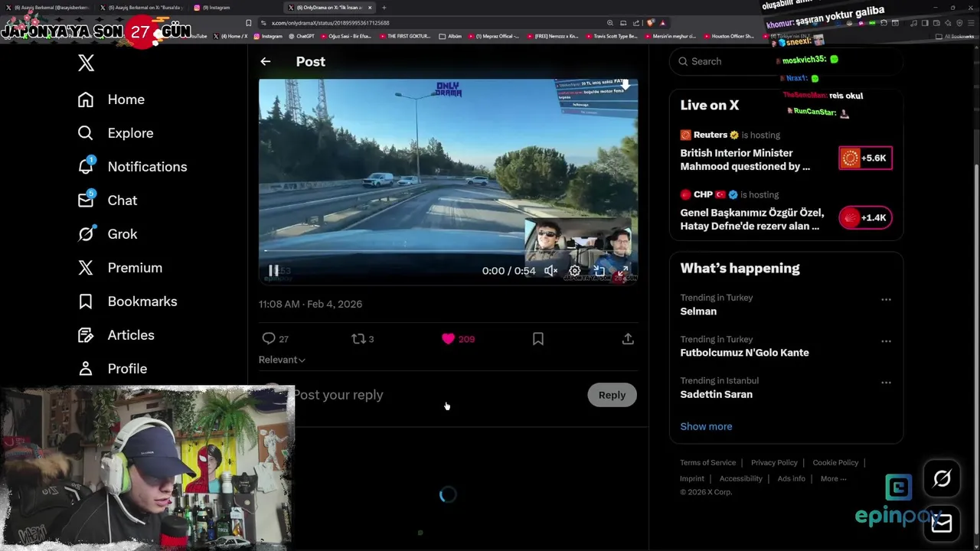Open the Ads info footer link
Image resolution: width=980 pixels, height=551 pixels.
click(791, 478)
